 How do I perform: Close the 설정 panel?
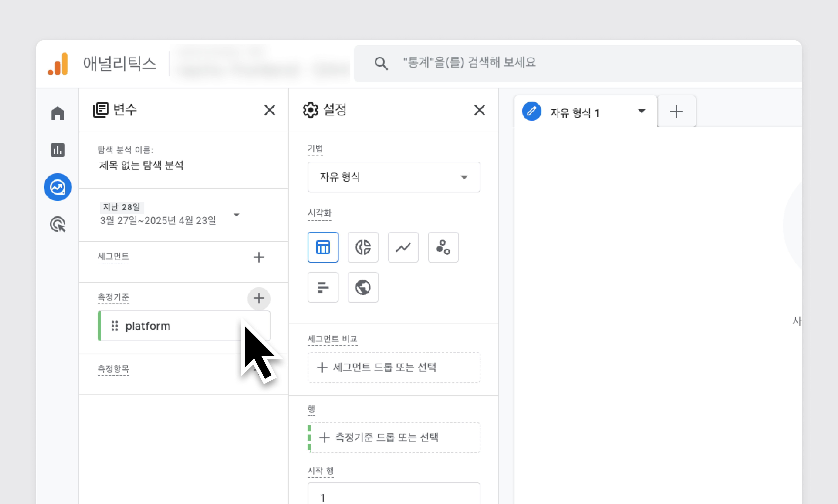[480, 110]
